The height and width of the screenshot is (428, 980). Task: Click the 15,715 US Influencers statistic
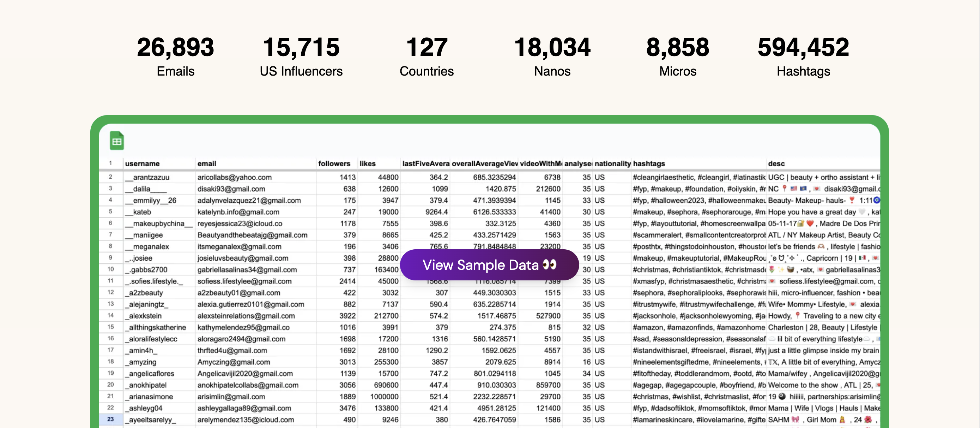tap(301, 56)
